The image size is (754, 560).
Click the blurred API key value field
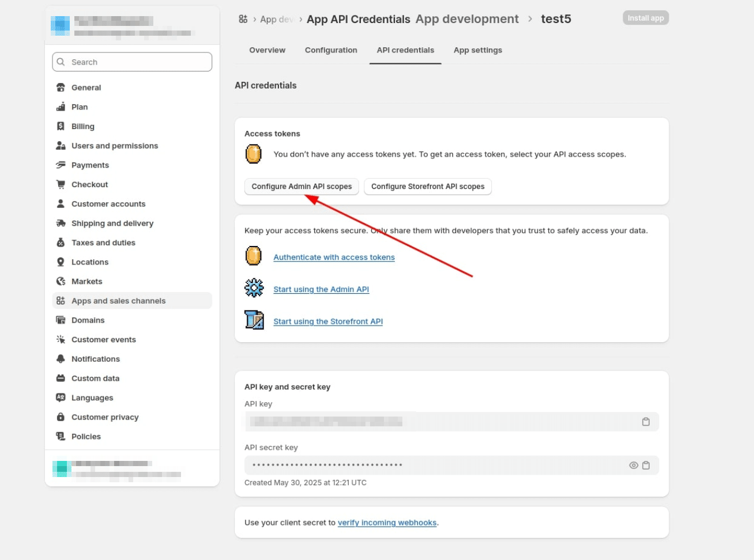(x=451, y=422)
